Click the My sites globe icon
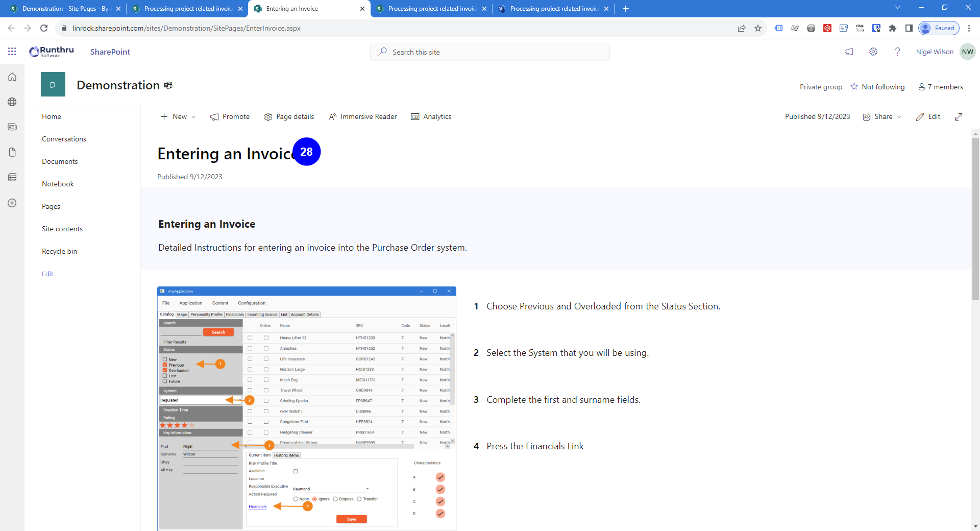The image size is (980, 531). tap(12, 102)
